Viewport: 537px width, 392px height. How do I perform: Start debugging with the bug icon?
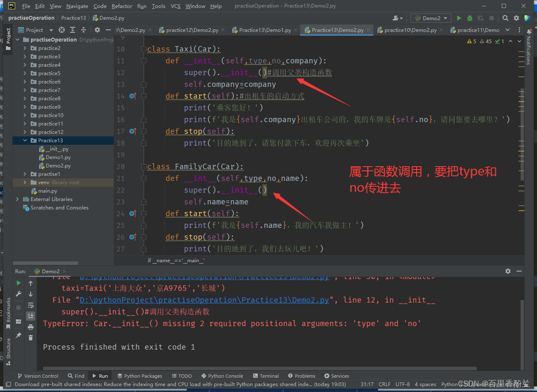coord(470,18)
